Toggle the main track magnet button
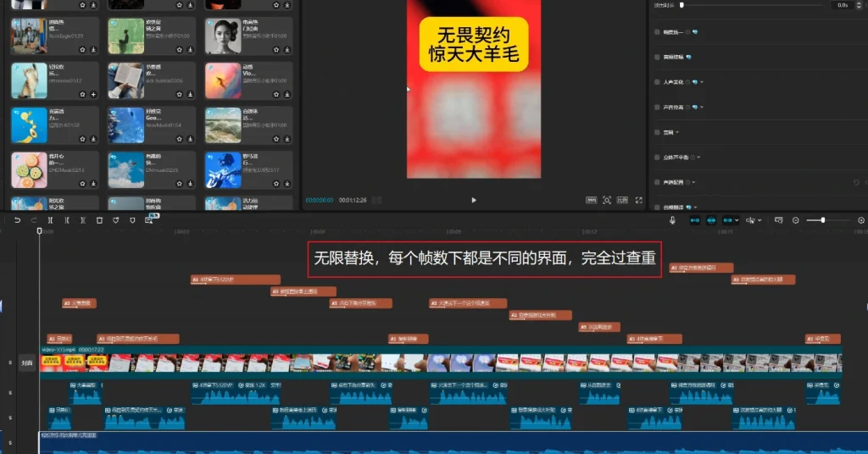This screenshot has width=868, height=454. pyautogui.click(x=695, y=220)
